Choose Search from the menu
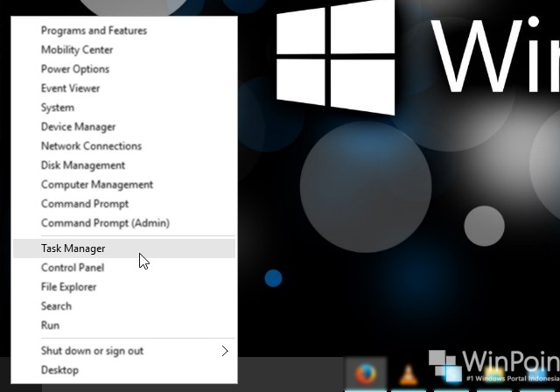560x392 pixels. pyautogui.click(x=124, y=306)
